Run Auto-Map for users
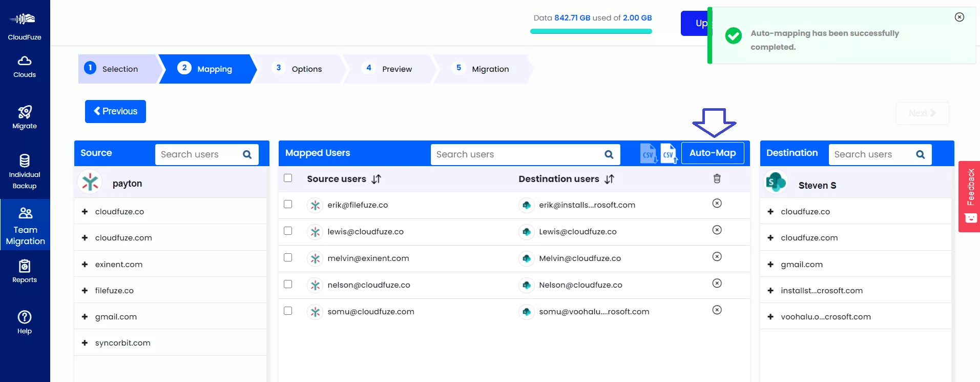The image size is (980, 382). (x=713, y=153)
